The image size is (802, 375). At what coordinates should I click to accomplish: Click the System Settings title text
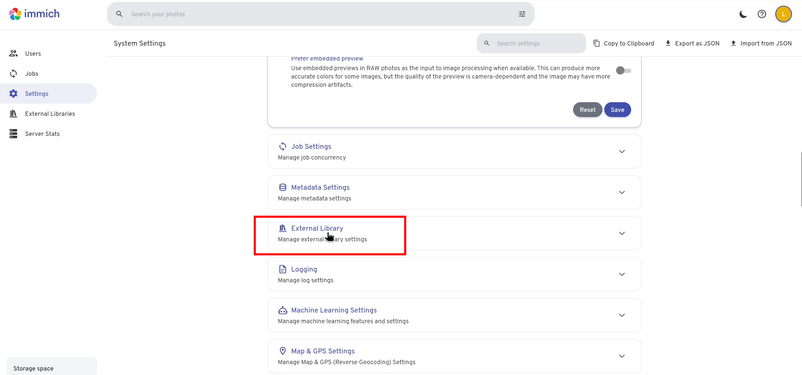point(140,43)
